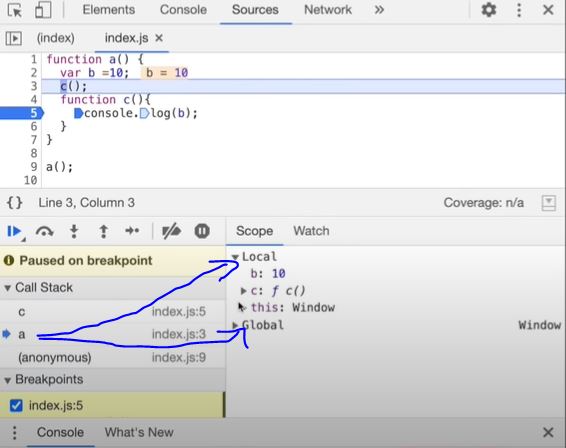Close the bottom drawer
Image resolution: width=566 pixels, height=448 pixels.
(x=548, y=432)
